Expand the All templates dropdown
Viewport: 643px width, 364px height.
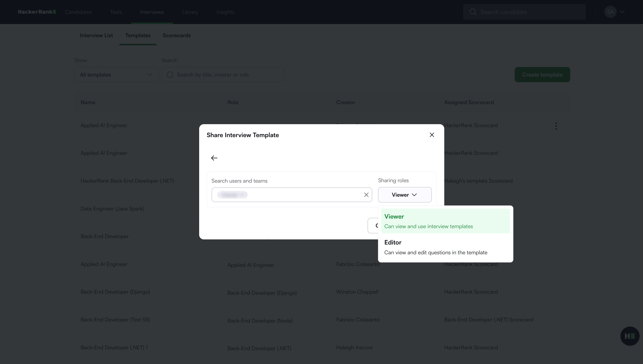116,75
